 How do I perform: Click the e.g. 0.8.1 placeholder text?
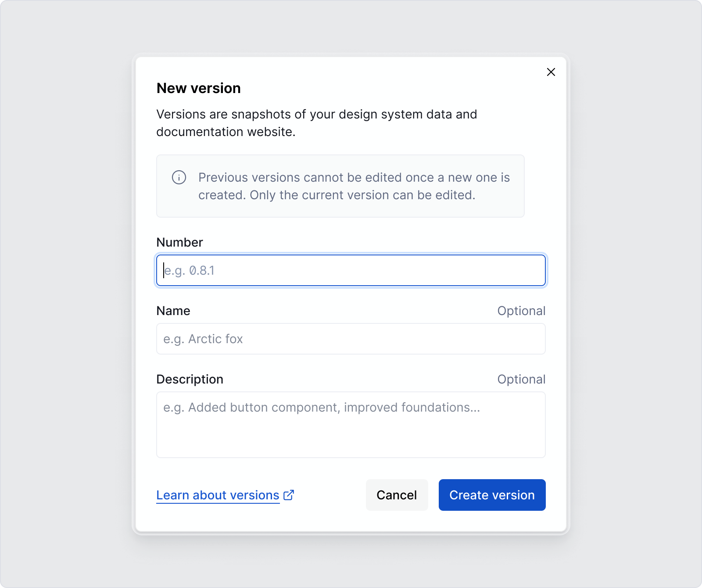(x=189, y=270)
